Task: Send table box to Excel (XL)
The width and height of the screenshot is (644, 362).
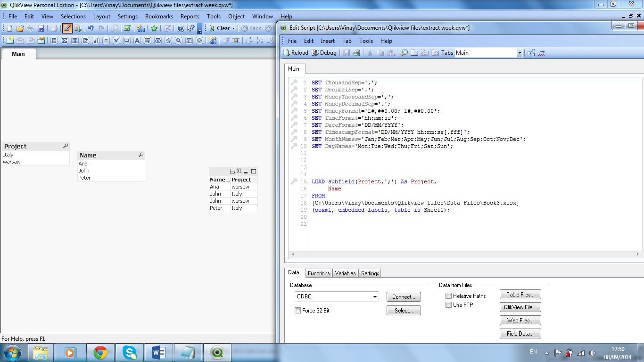Action: (239, 171)
